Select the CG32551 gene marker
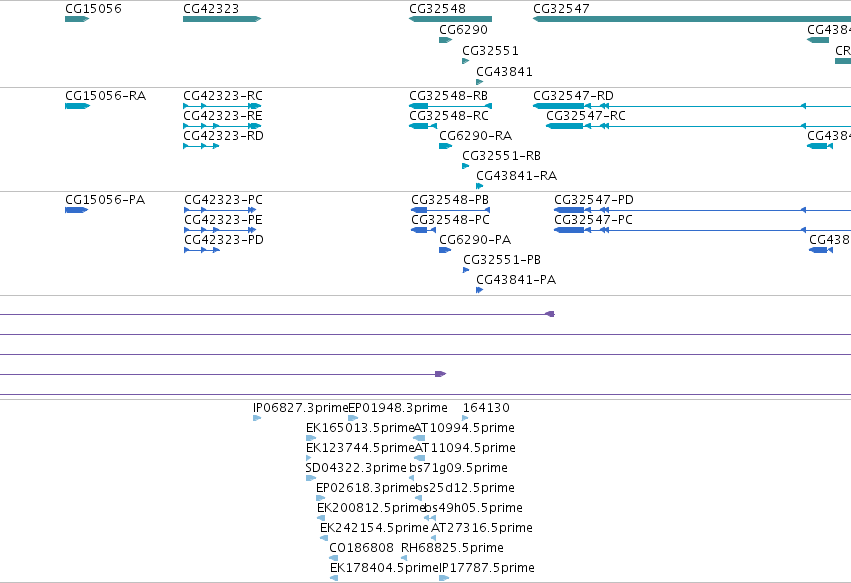 (466, 61)
